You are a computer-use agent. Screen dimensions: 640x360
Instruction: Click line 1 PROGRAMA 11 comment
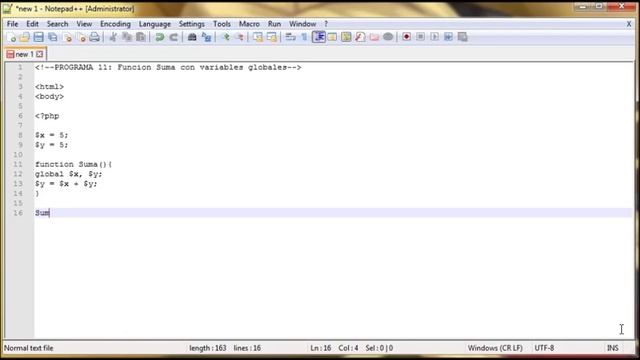[x=168, y=67]
